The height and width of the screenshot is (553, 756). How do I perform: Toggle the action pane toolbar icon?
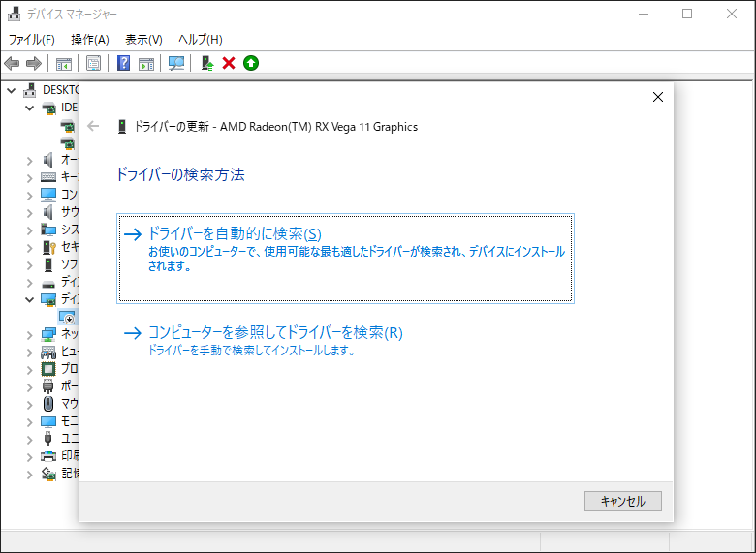146,63
